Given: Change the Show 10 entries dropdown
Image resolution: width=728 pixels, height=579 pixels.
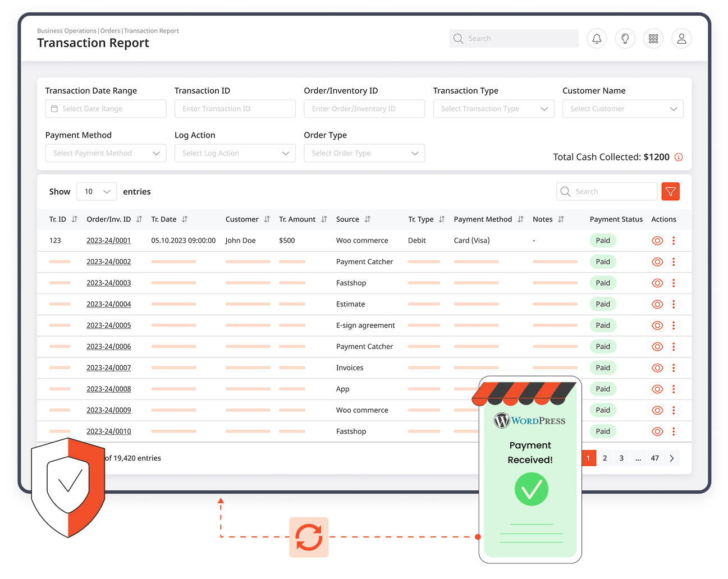Looking at the screenshot, I should point(97,192).
